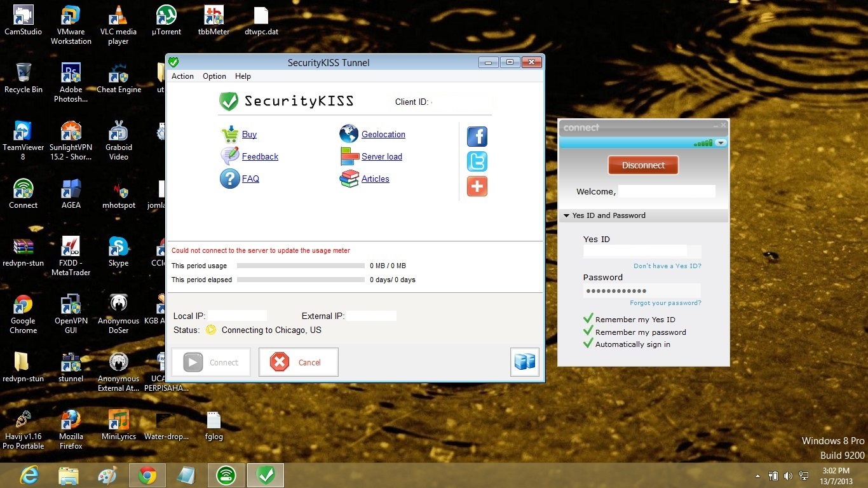Viewport: 868px width, 488px height.
Task: Cancel the connection to Chicago
Action: click(299, 362)
